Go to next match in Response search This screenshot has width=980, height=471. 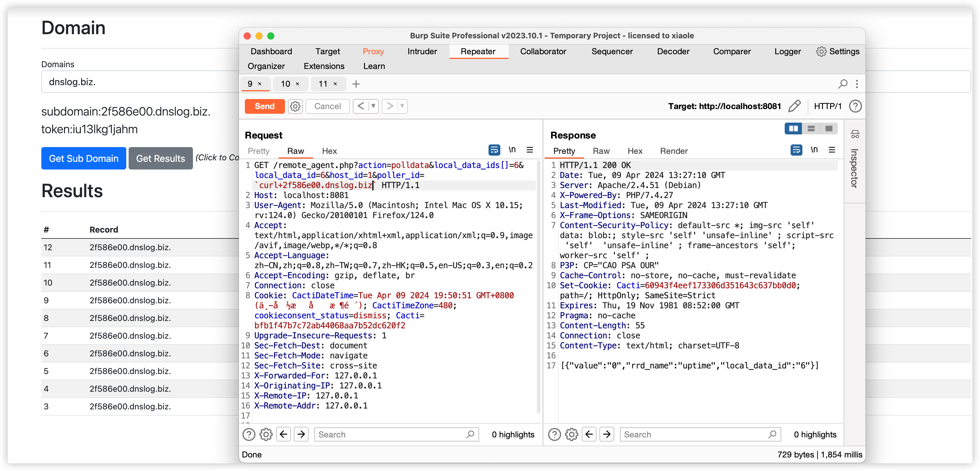607,434
